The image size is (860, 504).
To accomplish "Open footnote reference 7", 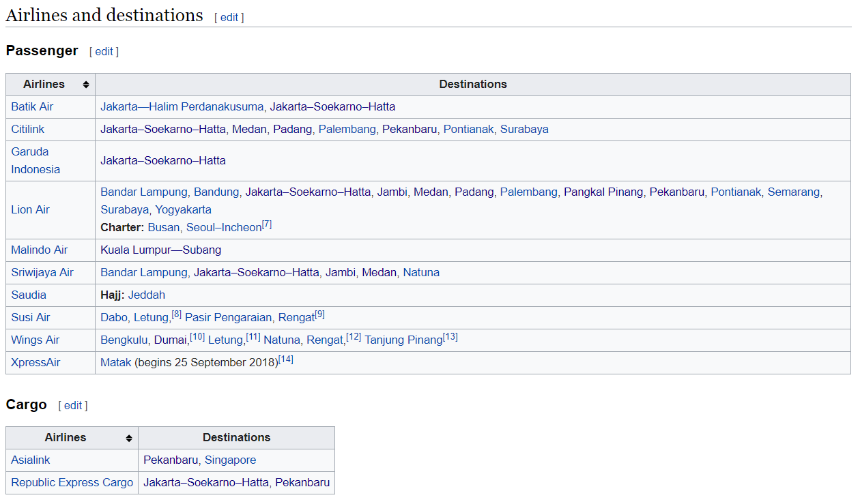I will [x=267, y=224].
